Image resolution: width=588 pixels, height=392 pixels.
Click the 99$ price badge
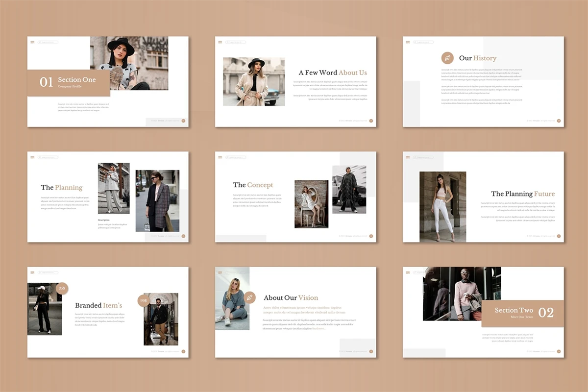pyautogui.click(x=144, y=300)
